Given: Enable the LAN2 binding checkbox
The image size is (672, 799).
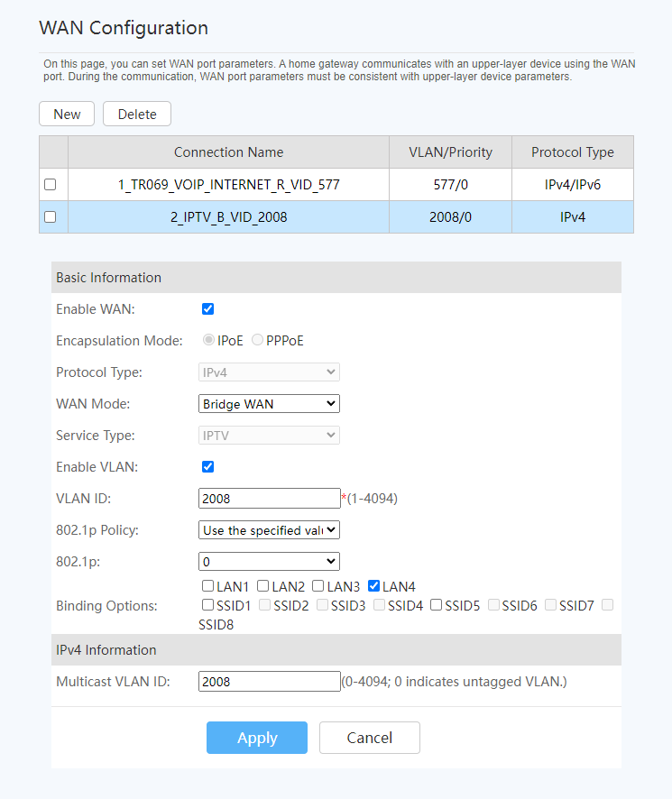Looking at the screenshot, I should 263,586.
